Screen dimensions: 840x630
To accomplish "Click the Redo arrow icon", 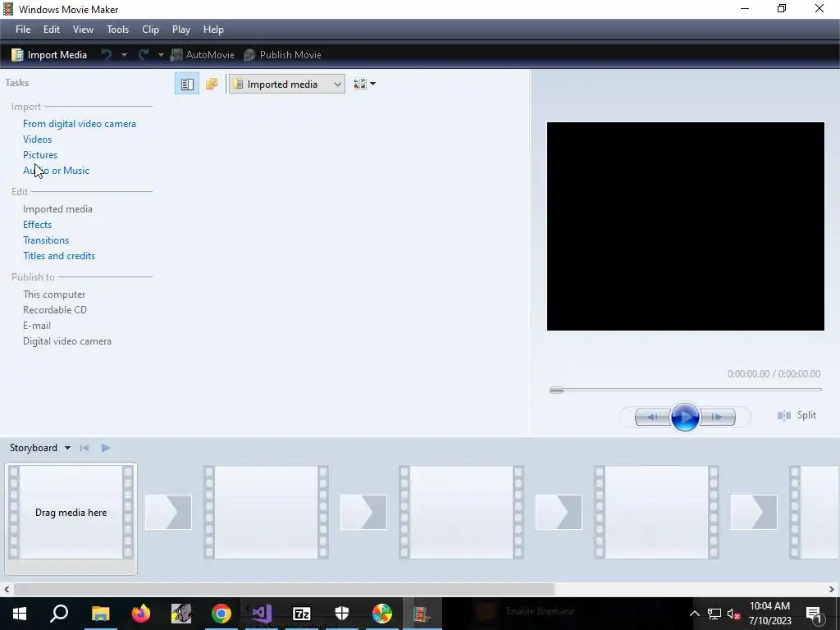I will 144,55.
